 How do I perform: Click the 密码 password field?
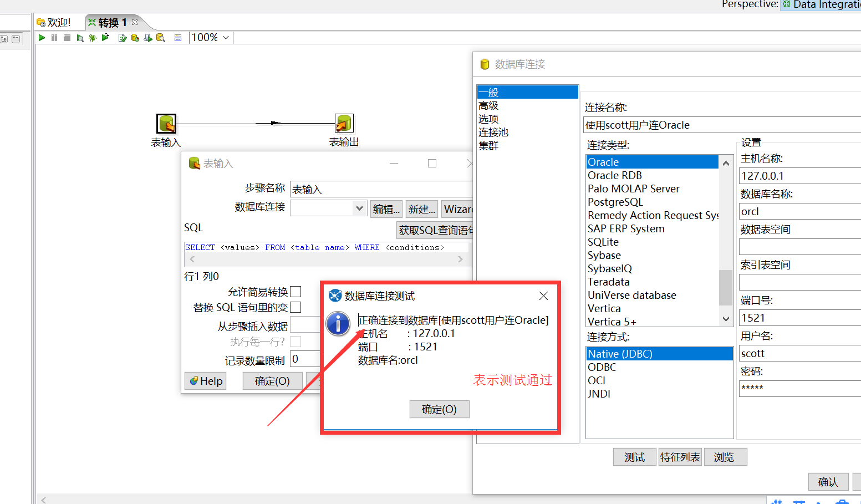pos(800,388)
